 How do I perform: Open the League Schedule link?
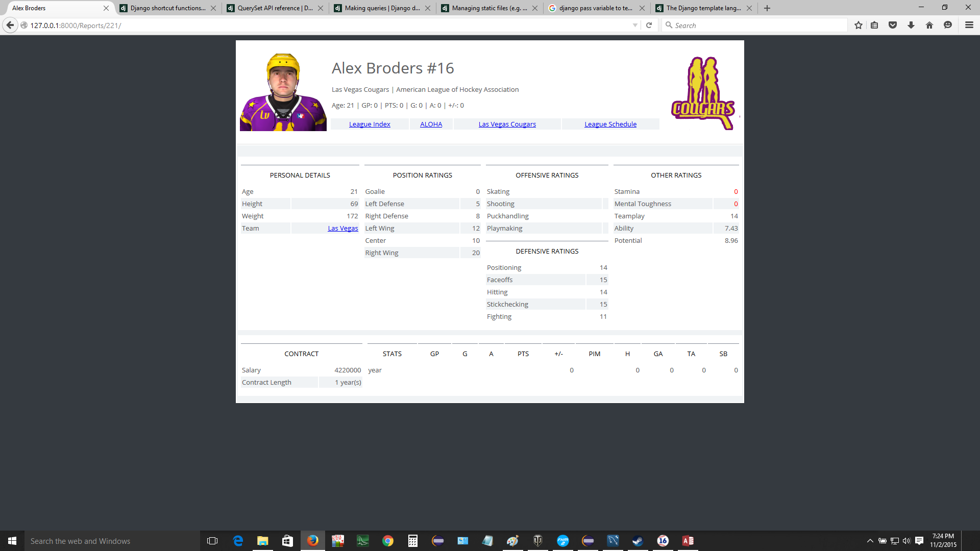point(610,124)
